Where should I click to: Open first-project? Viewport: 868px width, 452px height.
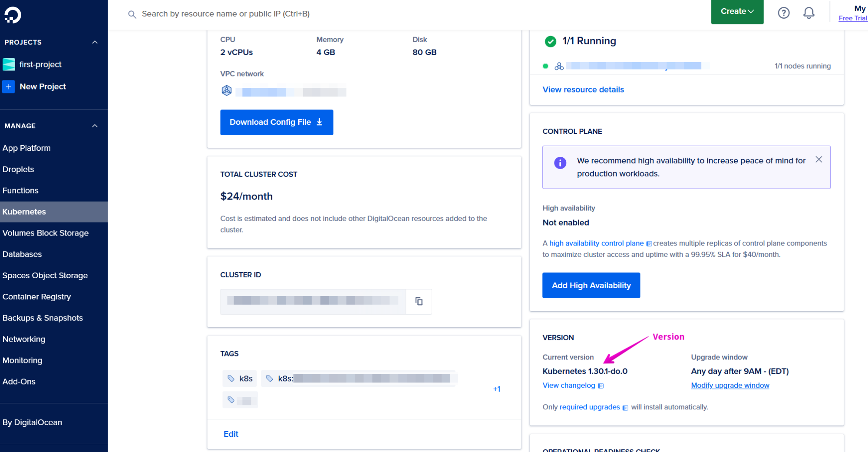pyautogui.click(x=40, y=64)
